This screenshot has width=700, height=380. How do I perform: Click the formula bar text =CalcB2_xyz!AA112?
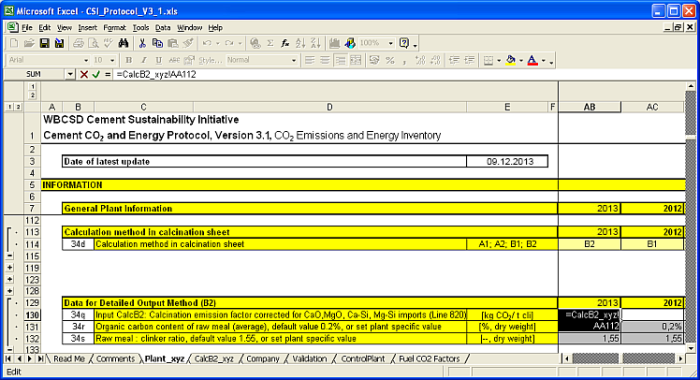pos(156,75)
